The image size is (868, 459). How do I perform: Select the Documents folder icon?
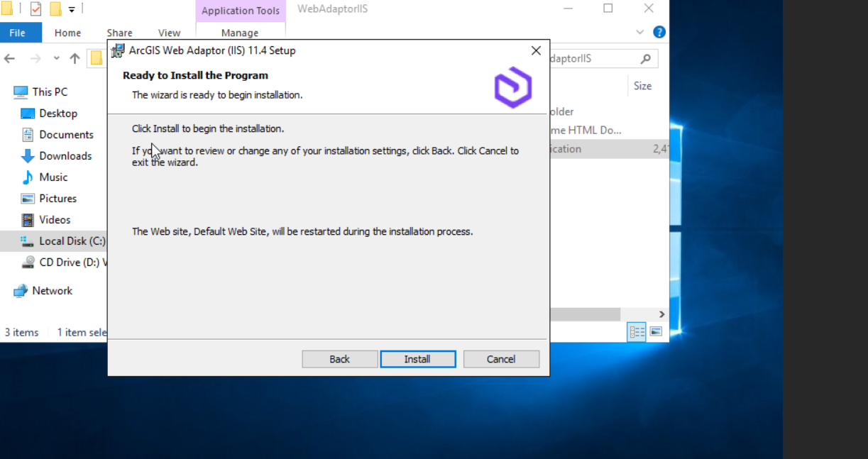click(x=28, y=135)
